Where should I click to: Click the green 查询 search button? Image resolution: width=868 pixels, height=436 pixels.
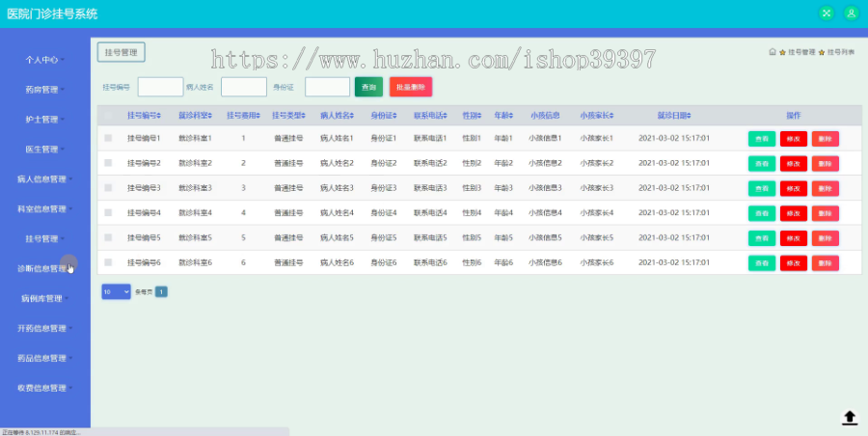point(368,87)
